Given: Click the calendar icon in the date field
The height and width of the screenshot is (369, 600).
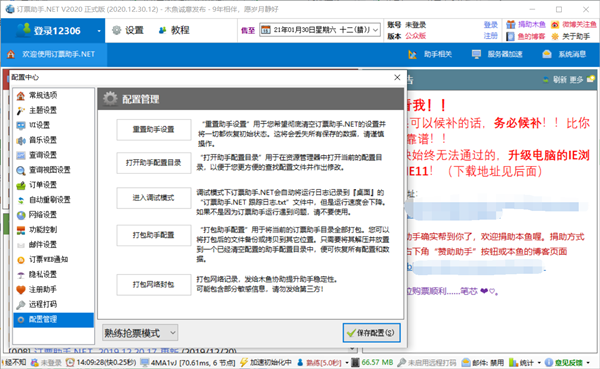Looking at the screenshot, I should coord(266,30).
